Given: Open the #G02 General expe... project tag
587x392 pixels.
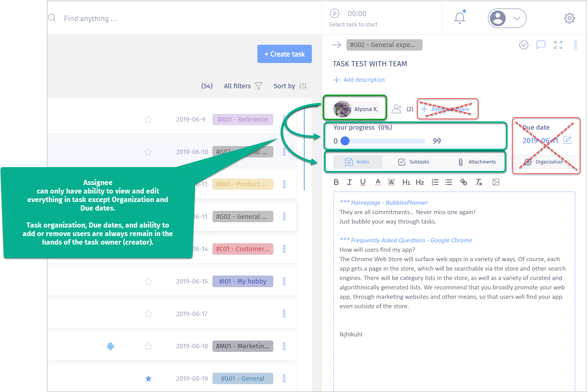Looking at the screenshot, I should point(384,45).
